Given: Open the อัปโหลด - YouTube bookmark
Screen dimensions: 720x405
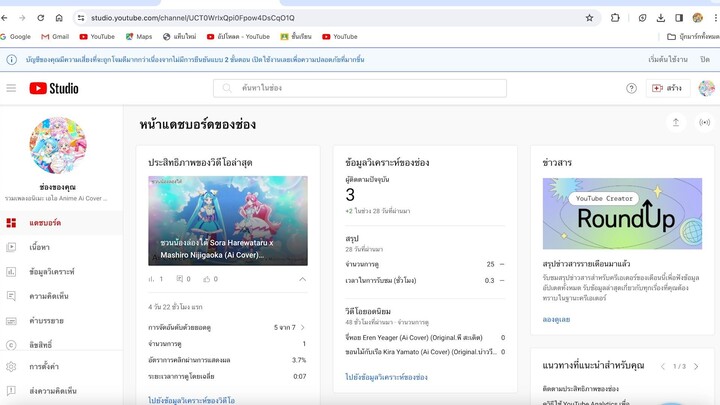Looking at the screenshot, I should click(x=238, y=36).
